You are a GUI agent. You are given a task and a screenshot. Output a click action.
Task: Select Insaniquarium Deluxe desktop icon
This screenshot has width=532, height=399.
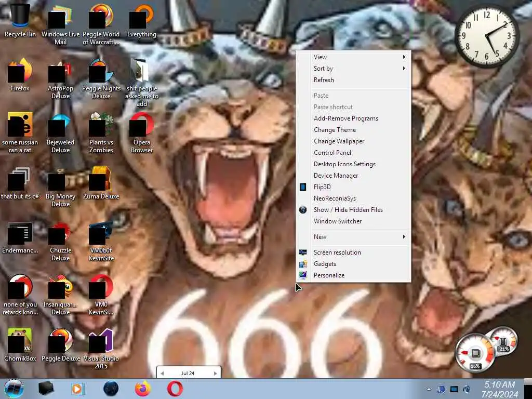click(x=60, y=295)
